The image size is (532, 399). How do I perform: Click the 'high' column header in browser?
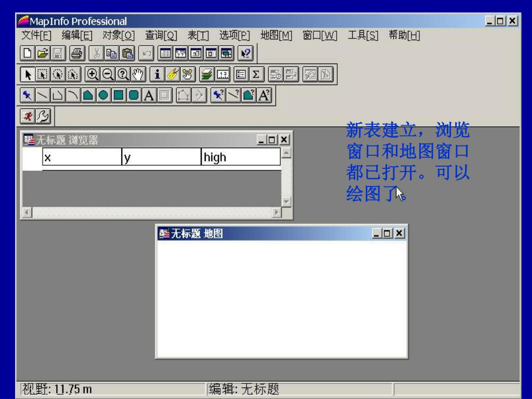click(241, 157)
